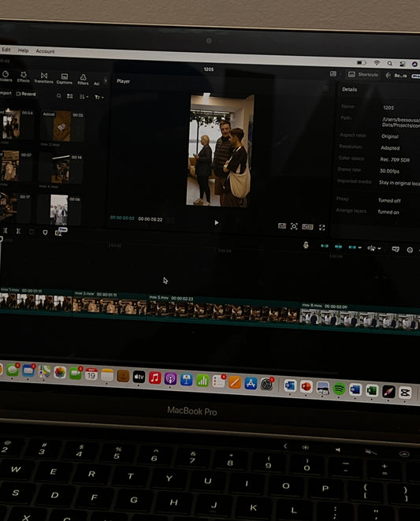This screenshot has height=521, width=420.
Task: Open the player quality settings icon
Action: point(282,226)
